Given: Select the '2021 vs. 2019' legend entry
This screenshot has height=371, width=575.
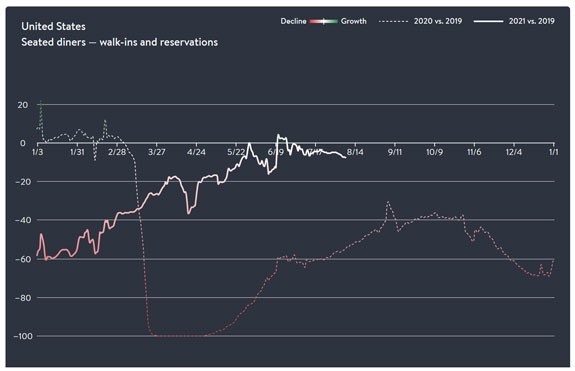Looking at the screenshot, I should point(514,21).
